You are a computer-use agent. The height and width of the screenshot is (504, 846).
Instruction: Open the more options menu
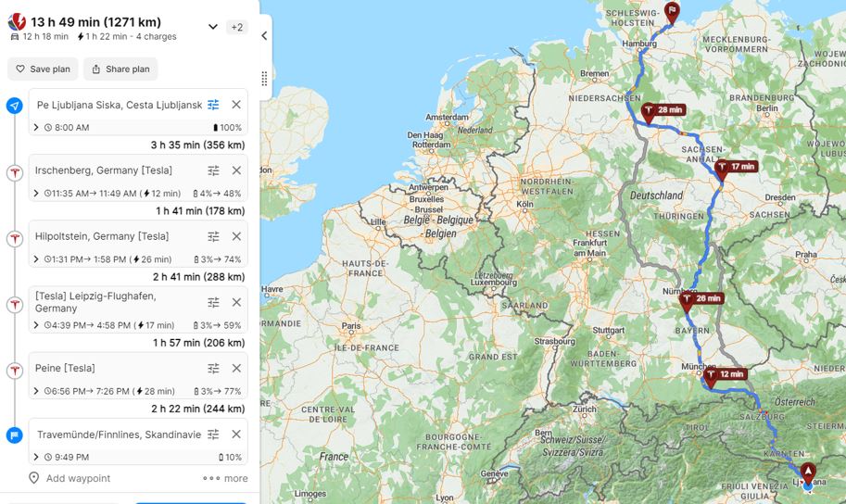(x=225, y=478)
